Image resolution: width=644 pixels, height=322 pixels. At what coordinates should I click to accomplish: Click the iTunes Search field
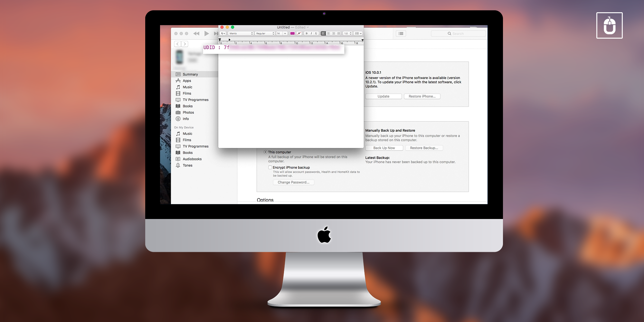tap(458, 33)
